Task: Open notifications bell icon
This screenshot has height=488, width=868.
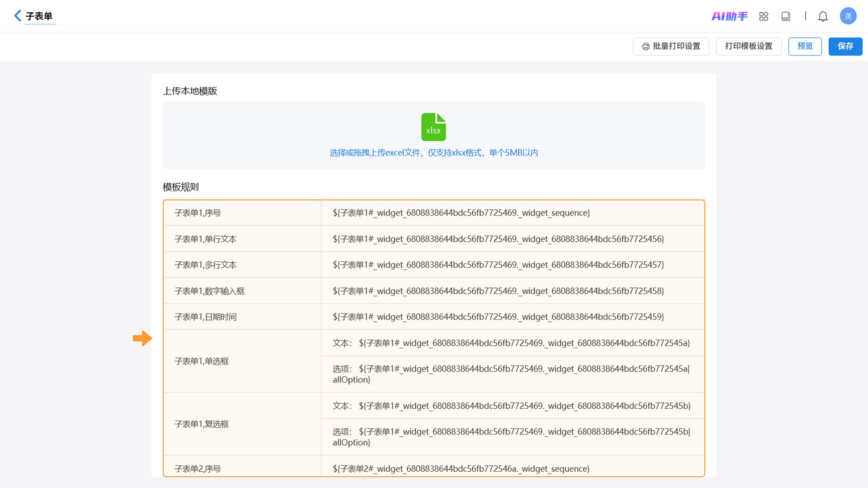Action: (x=823, y=16)
